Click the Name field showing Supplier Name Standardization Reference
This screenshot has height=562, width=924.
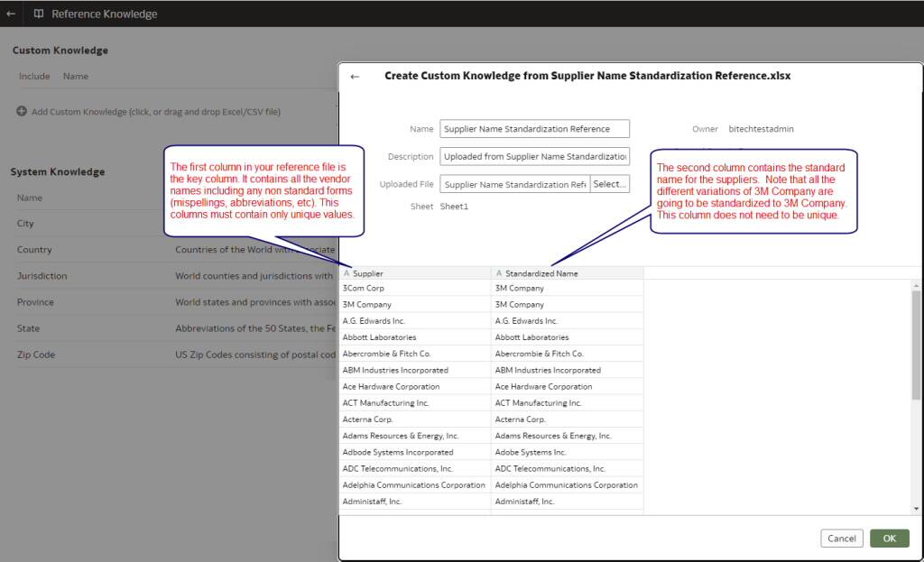534,128
